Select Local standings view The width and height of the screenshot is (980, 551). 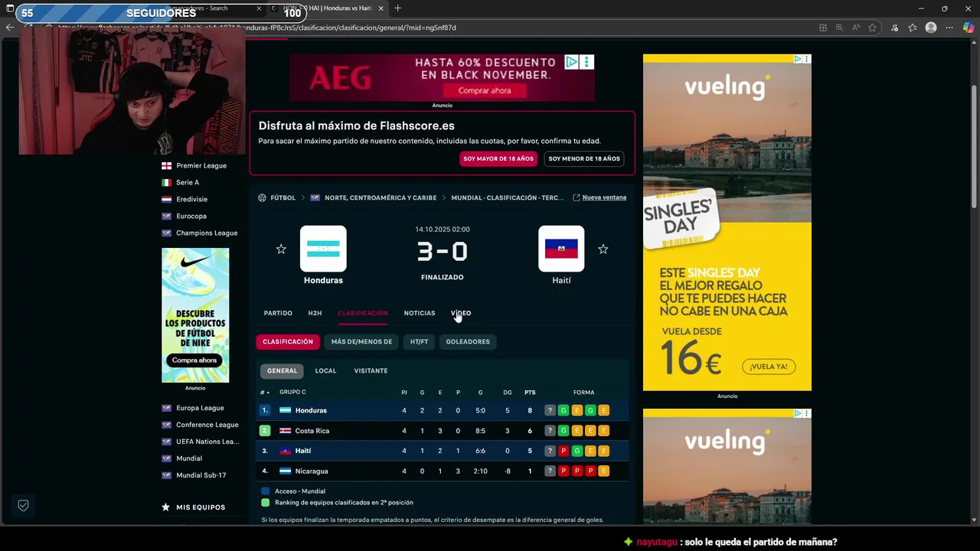tap(325, 370)
